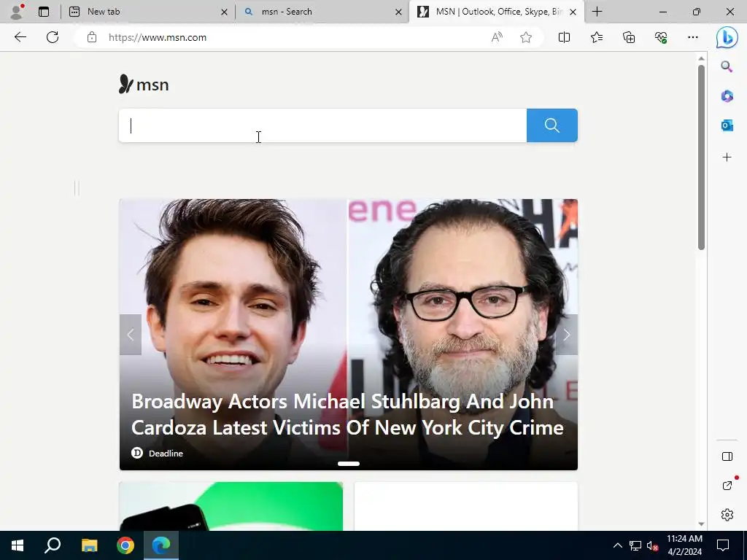Click the msn logo
Viewport: 747px width, 560px height.
(x=144, y=85)
